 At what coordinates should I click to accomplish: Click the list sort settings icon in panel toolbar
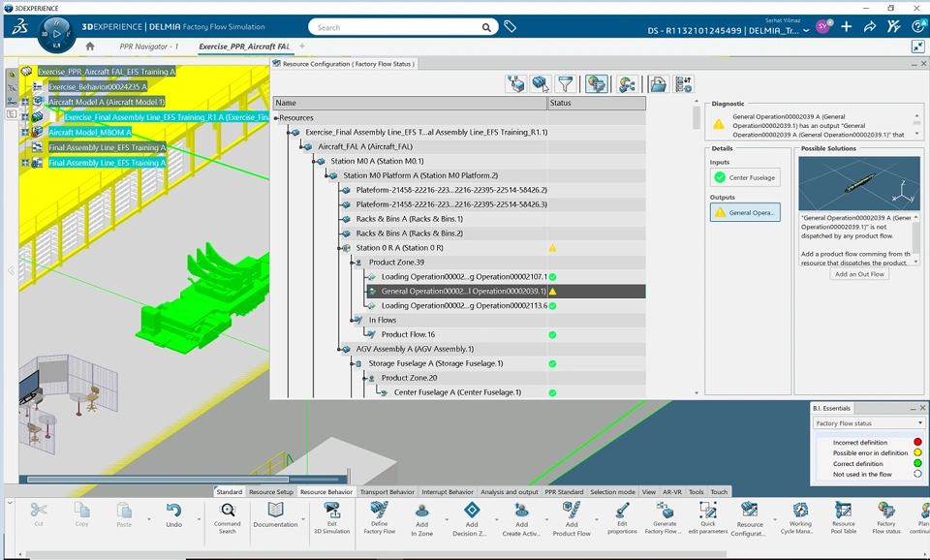point(683,84)
